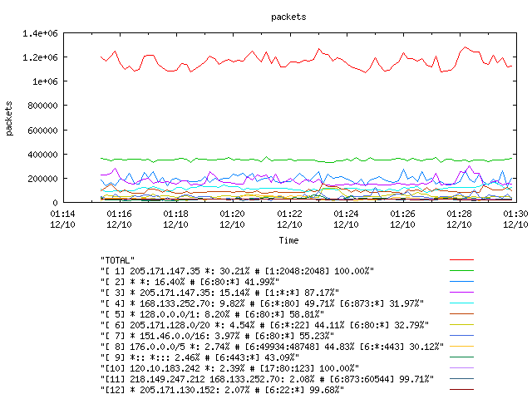The image size is (532, 399).
Task: Click the 0 y-axis tick label
Action: [x=56, y=203]
